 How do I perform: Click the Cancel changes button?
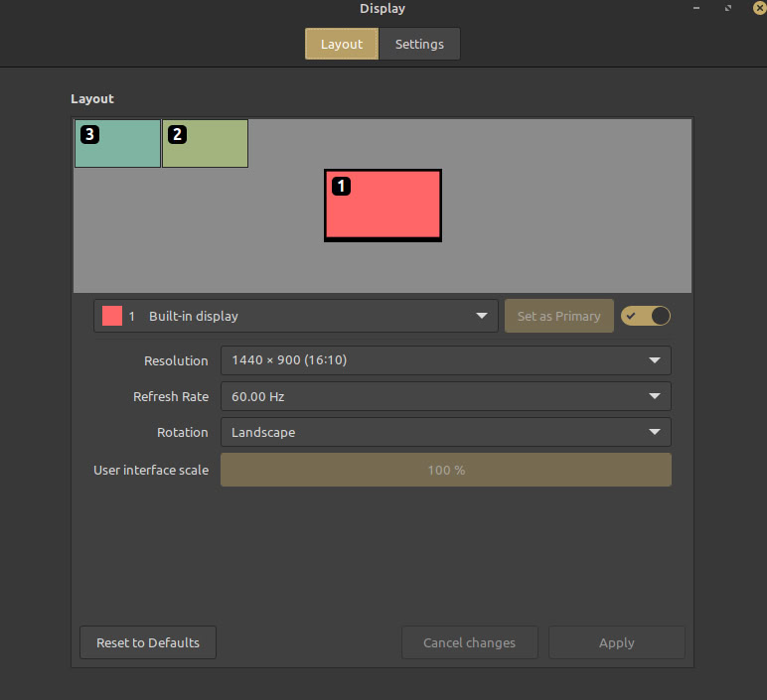click(x=470, y=642)
